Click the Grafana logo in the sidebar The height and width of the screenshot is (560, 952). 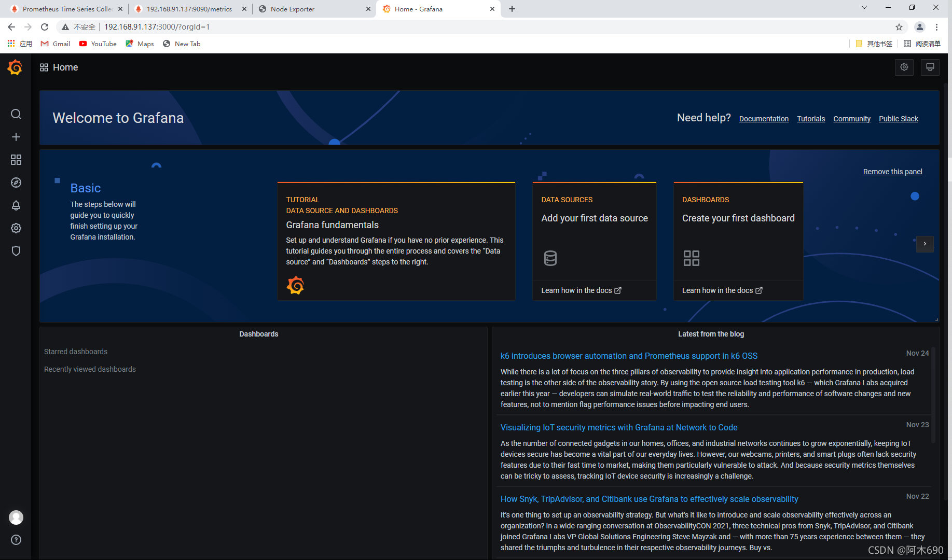click(x=15, y=67)
